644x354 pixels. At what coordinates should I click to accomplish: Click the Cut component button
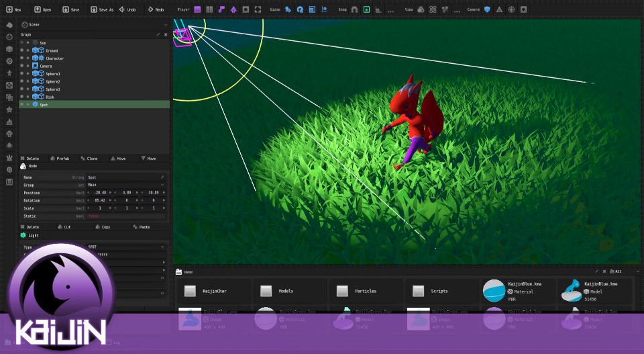64,227
